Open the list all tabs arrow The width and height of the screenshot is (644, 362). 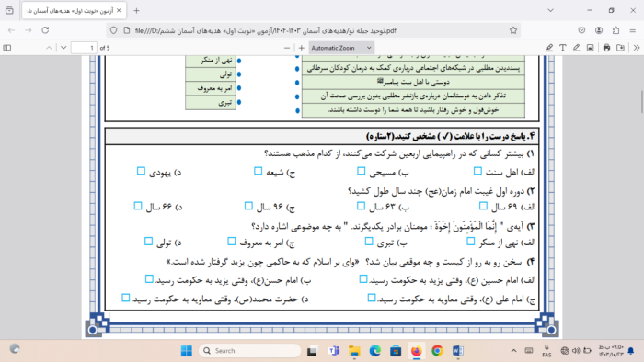click(x=550, y=11)
